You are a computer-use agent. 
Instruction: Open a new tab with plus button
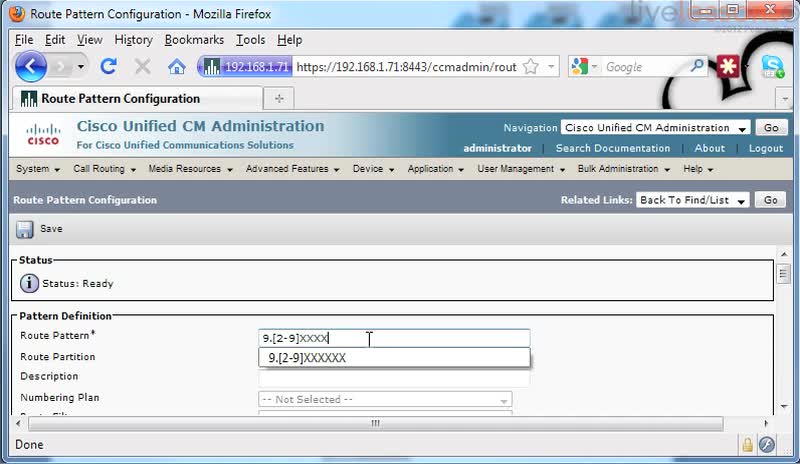(x=279, y=99)
